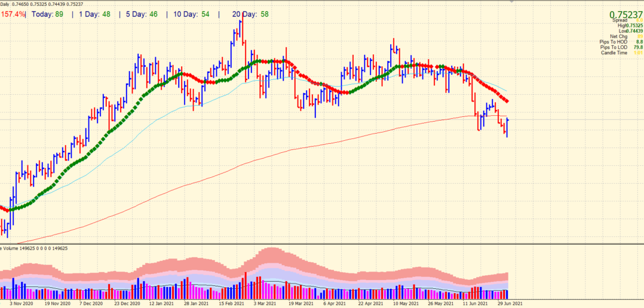The image size is (644, 308).
Task: Click the "5 Day: 46" range reading
Action: 142,14
